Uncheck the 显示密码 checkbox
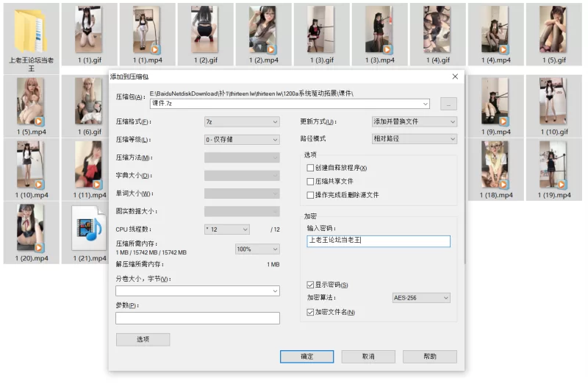This screenshot has height=384, width=588. point(310,285)
